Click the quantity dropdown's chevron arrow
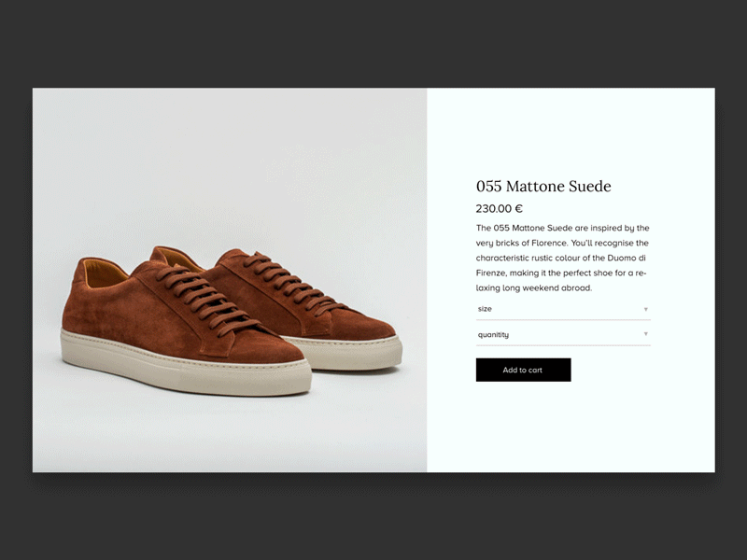 [x=645, y=334]
